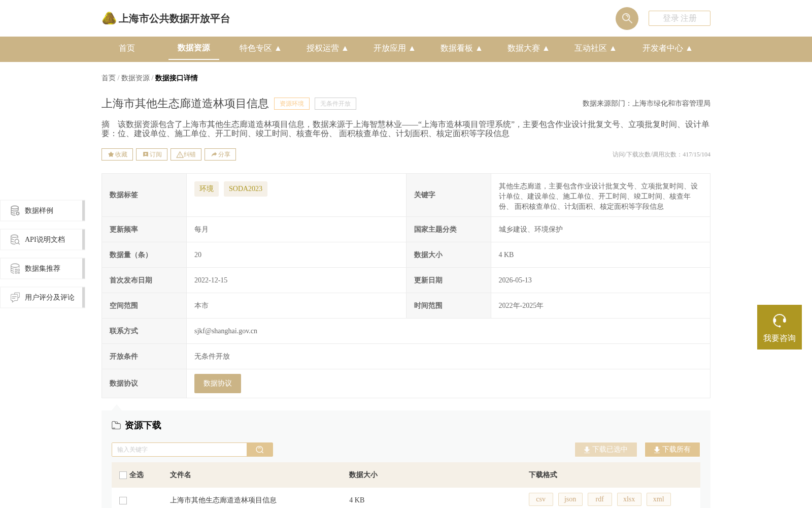The image size is (812, 508).
Task: Click the 2022年-2025年 time range value
Action: [521, 306]
